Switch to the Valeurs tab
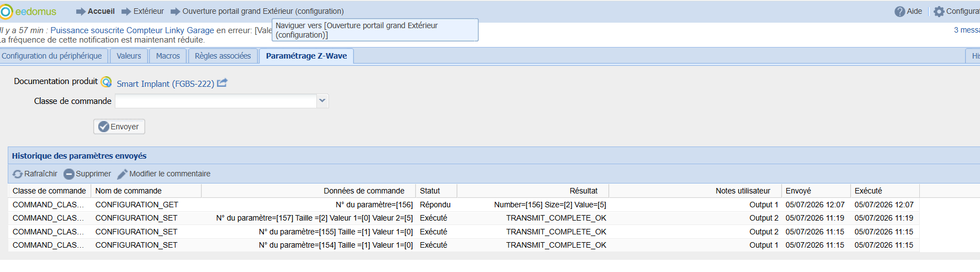Image resolution: width=980 pixels, height=272 pixels. click(x=129, y=56)
